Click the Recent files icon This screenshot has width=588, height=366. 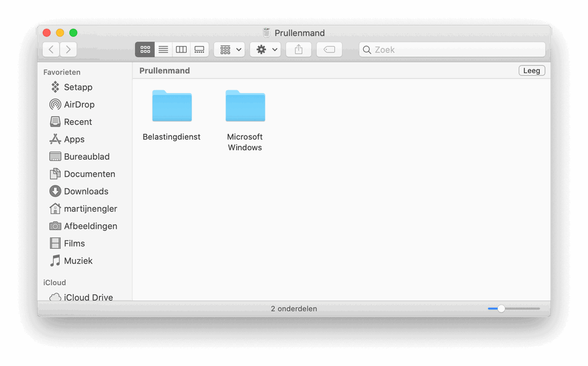pyautogui.click(x=55, y=121)
